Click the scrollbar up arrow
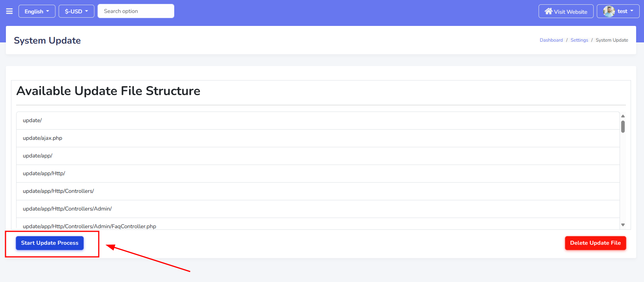 coord(623,116)
